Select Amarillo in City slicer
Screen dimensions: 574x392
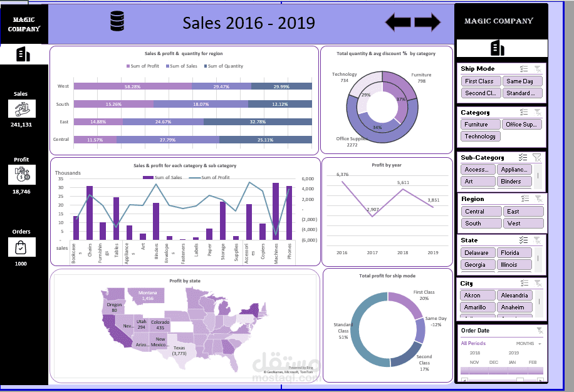pos(477,307)
